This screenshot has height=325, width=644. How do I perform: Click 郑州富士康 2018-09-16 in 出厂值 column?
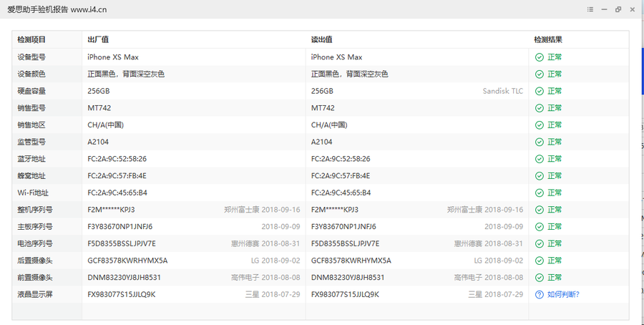point(262,210)
